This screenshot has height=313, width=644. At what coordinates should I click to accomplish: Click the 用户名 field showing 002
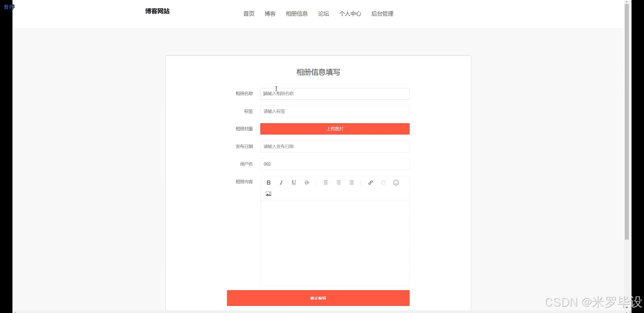click(334, 164)
